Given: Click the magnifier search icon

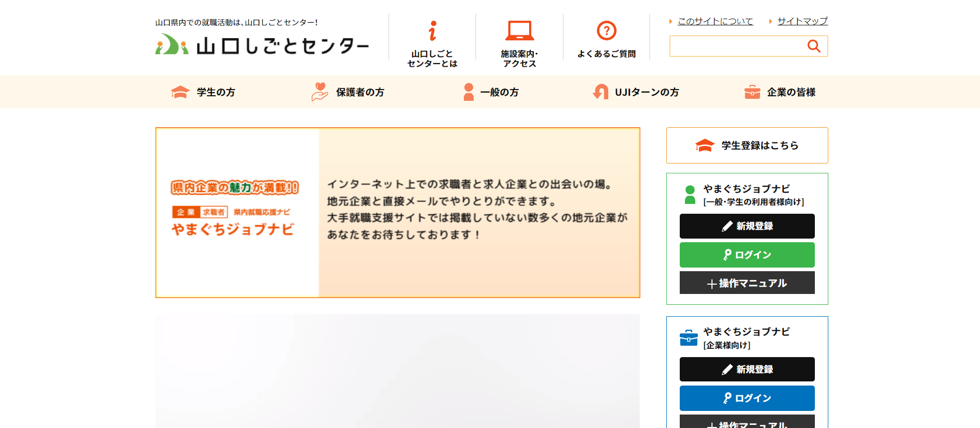Looking at the screenshot, I should pyautogui.click(x=814, y=46).
